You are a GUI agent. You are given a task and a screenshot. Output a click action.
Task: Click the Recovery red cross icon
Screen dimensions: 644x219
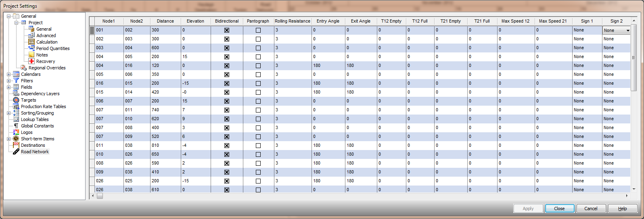coord(31,61)
